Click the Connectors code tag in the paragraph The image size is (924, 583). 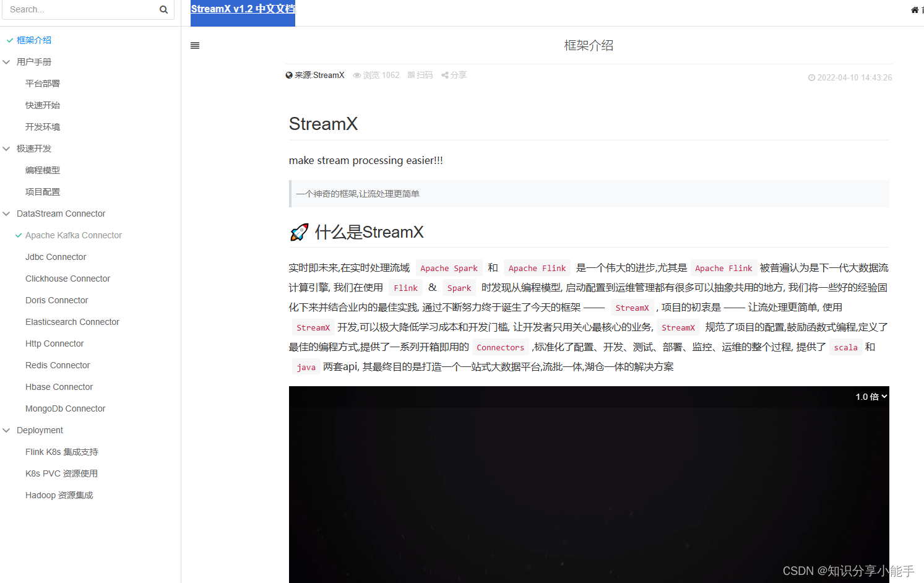(x=500, y=347)
